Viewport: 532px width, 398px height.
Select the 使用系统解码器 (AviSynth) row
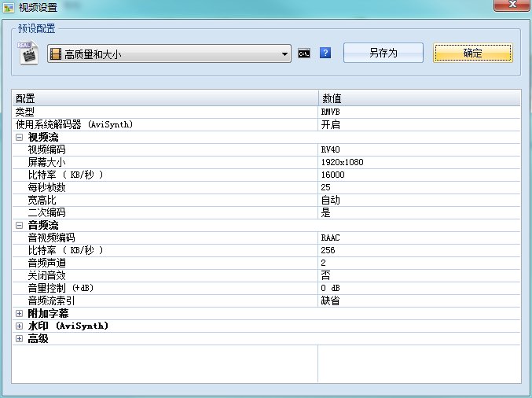(x=266, y=124)
